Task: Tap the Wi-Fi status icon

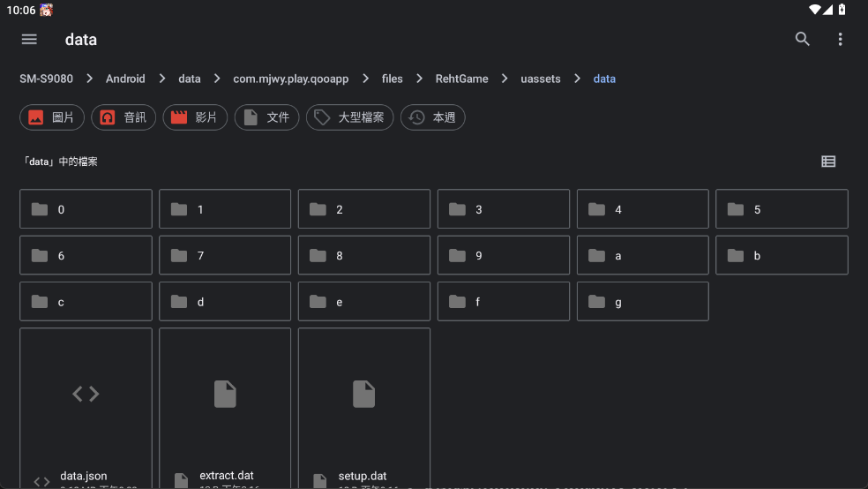Action: tap(814, 10)
